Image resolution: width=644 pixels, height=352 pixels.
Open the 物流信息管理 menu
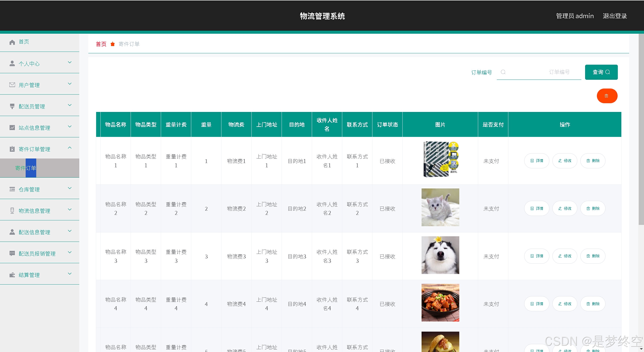pos(34,211)
